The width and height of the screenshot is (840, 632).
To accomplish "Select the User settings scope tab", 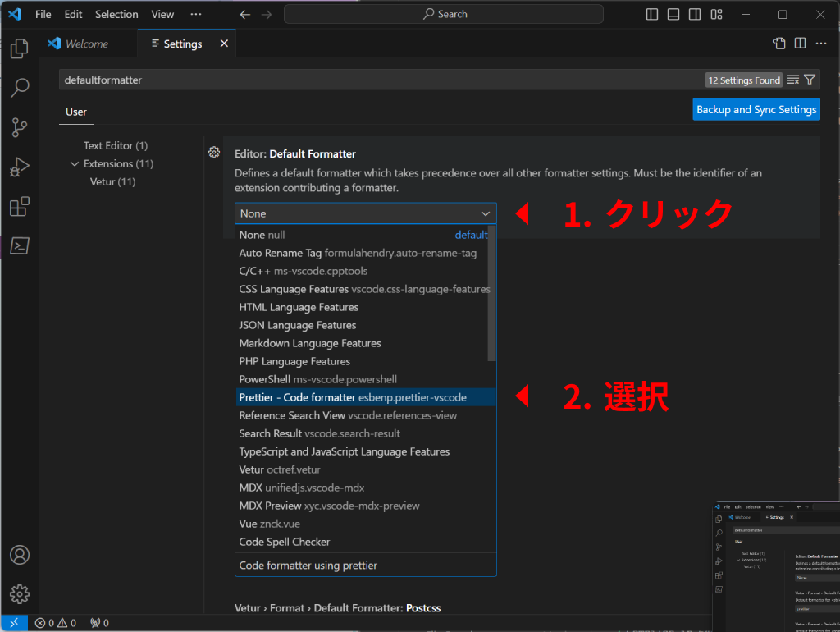I will 76,112.
